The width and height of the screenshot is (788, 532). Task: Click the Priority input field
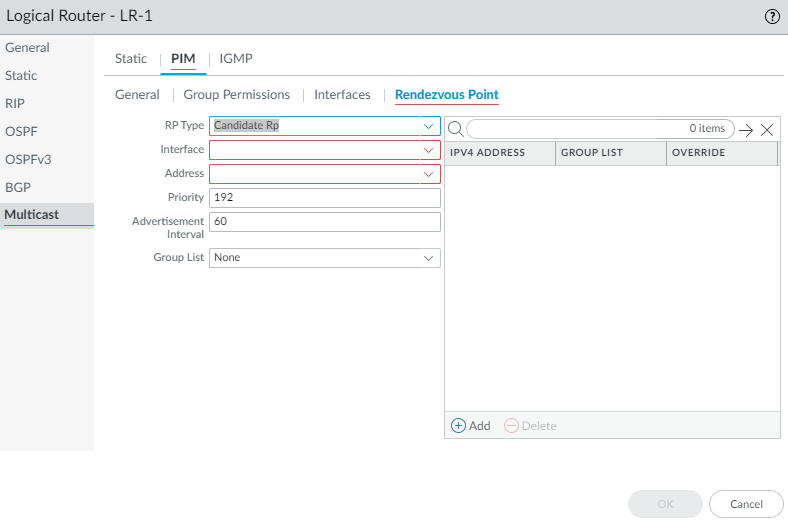pyautogui.click(x=325, y=198)
